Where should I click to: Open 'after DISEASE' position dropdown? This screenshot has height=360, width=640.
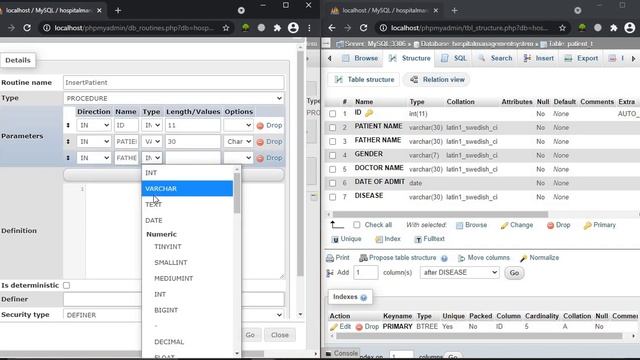[x=460, y=273]
